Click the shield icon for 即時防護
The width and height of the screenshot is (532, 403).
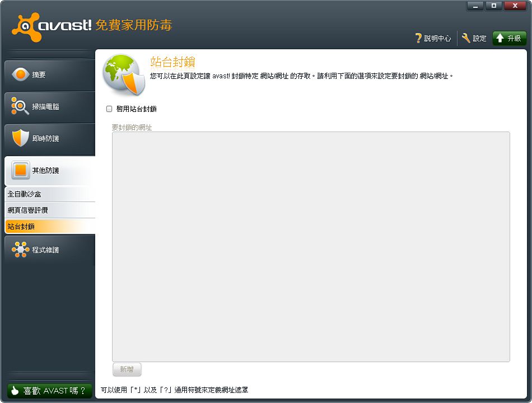(x=20, y=138)
